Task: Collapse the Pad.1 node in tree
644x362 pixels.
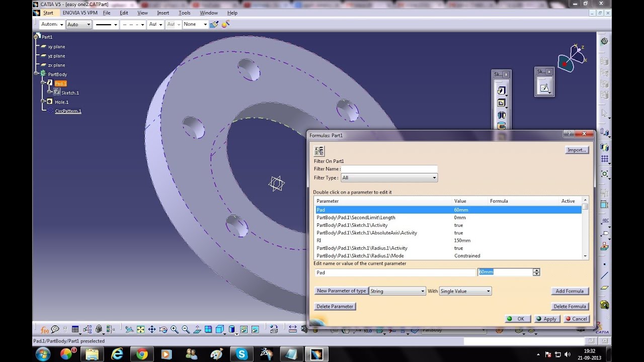Action: (x=43, y=83)
